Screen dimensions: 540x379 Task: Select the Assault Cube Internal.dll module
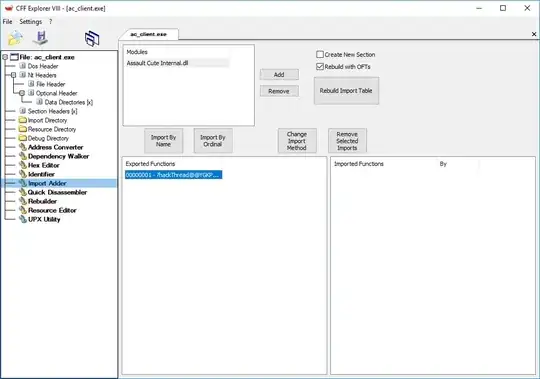pyautogui.click(x=157, y=63)
